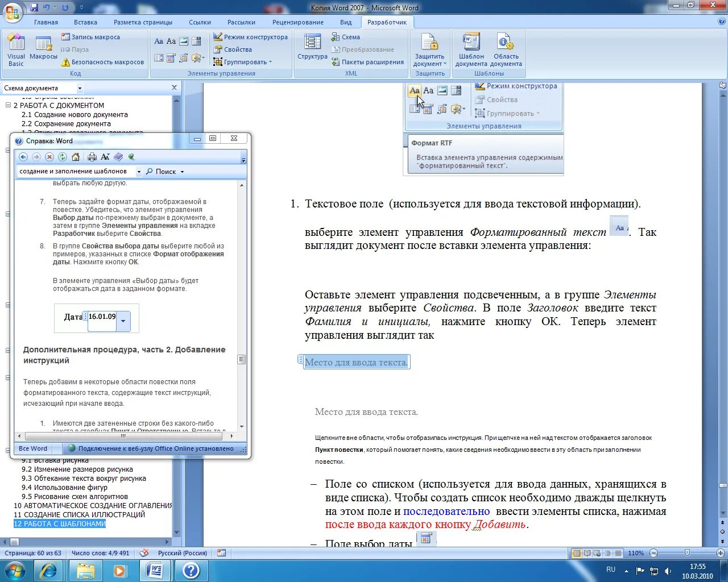This screenshot has height=582, width=728.
Task: Toggle Режим конструктора design mode
Action: tap(250, 37)
